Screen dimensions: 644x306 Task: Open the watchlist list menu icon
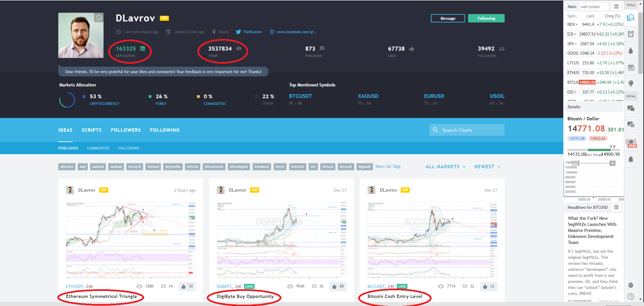point(616,7)
